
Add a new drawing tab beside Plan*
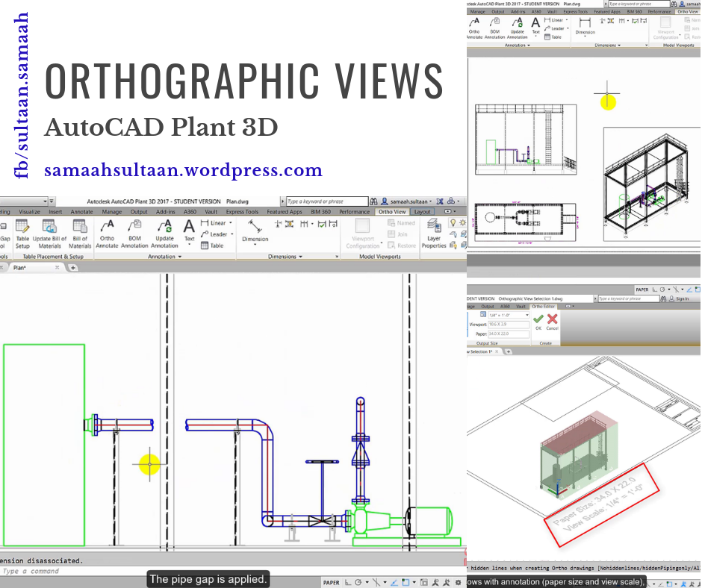tap(73, 268)
